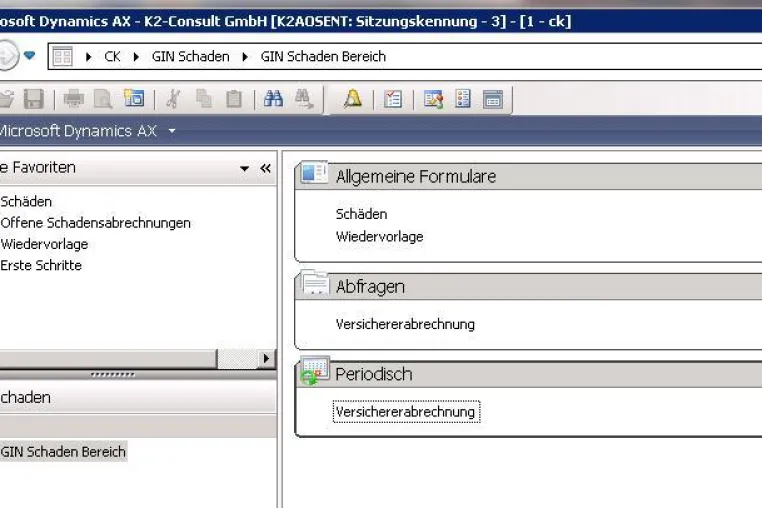Open the Favoriten pane dropdown arrow

pyautogui.click(x=244, y=169)
